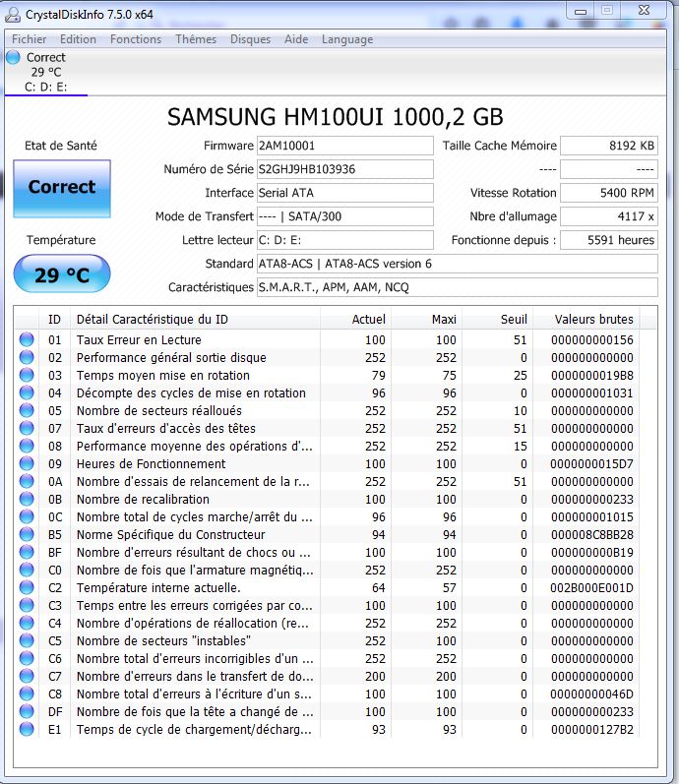Click status orb for ID 02 row
This screenshot has width=679, height=784.
coord(27,357)
